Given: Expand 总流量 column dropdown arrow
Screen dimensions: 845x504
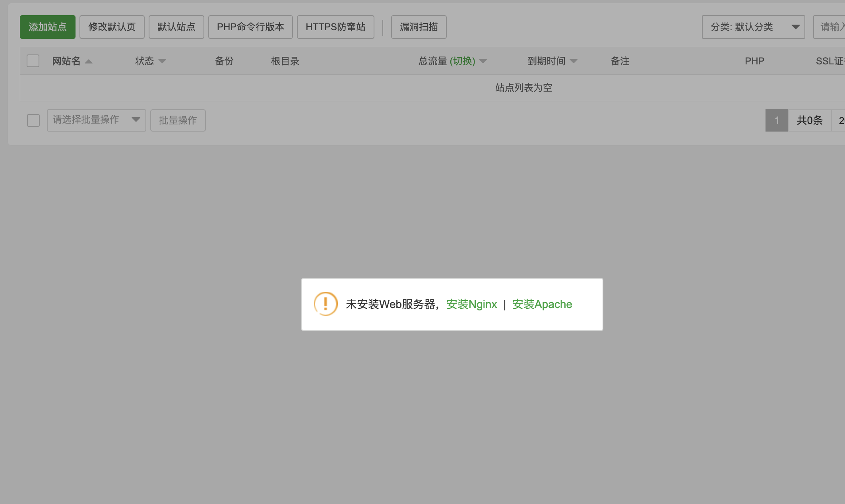Looking at the screenshot, I should 483,61.
